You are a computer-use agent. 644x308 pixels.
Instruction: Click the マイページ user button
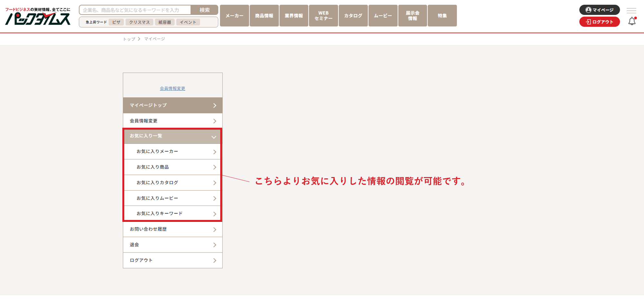tap(599, 10)
